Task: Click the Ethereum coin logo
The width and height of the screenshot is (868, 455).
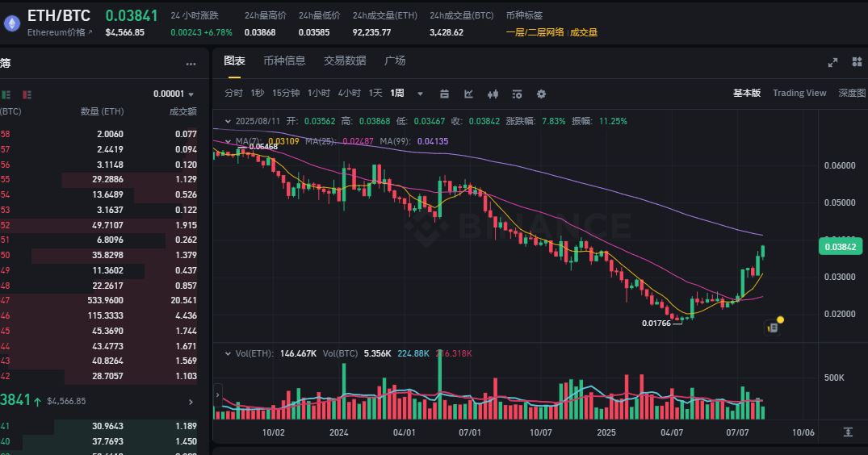Action: [11, 23]
